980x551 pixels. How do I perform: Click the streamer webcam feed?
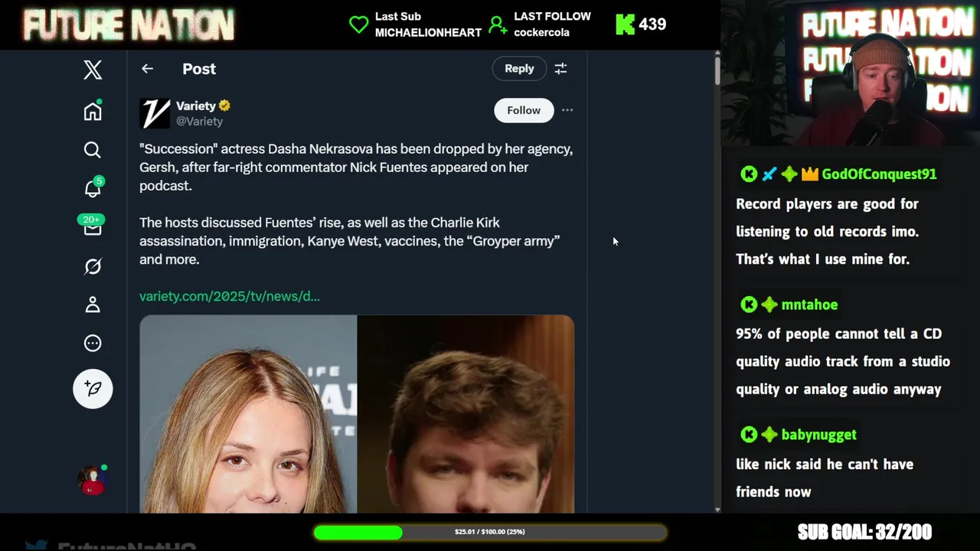[x=850, y=73]
